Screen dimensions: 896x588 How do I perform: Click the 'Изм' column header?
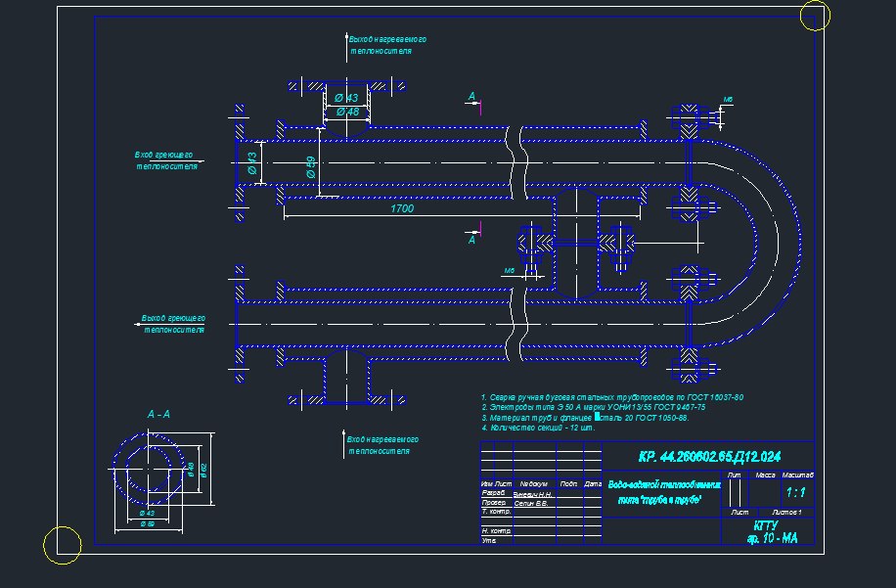click(487, 484)
